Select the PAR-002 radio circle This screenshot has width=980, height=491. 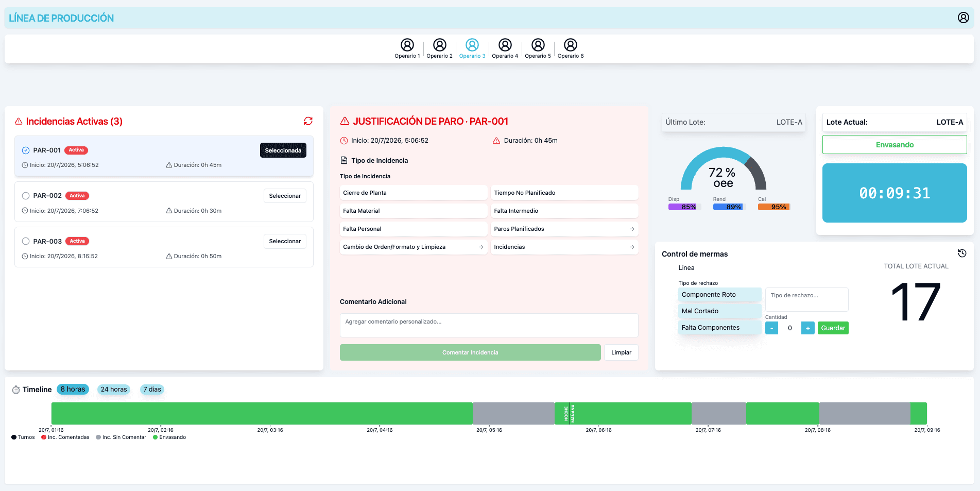pyautogui.click(x=26, y=196)
